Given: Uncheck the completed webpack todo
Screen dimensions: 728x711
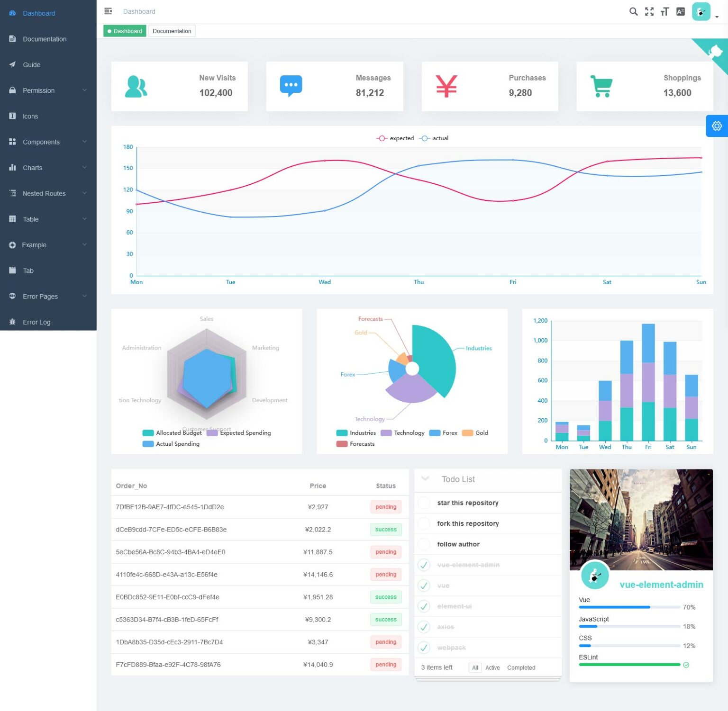Looking at the screenshot, I should (x=423, y=648).
